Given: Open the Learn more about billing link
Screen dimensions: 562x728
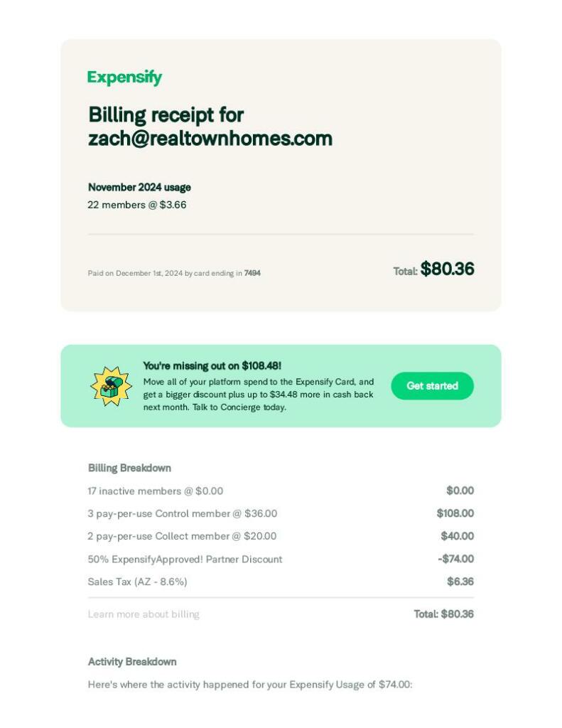Looking at the screenshot, I should (144, 614).
